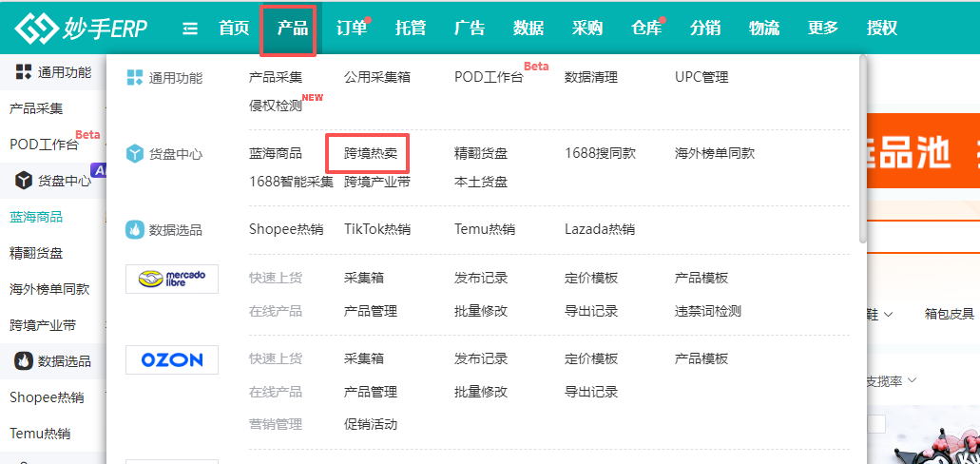Open Mercado Libre 发布记录
This screenshot has height=464, width=980.
click(x=481, y=278)
